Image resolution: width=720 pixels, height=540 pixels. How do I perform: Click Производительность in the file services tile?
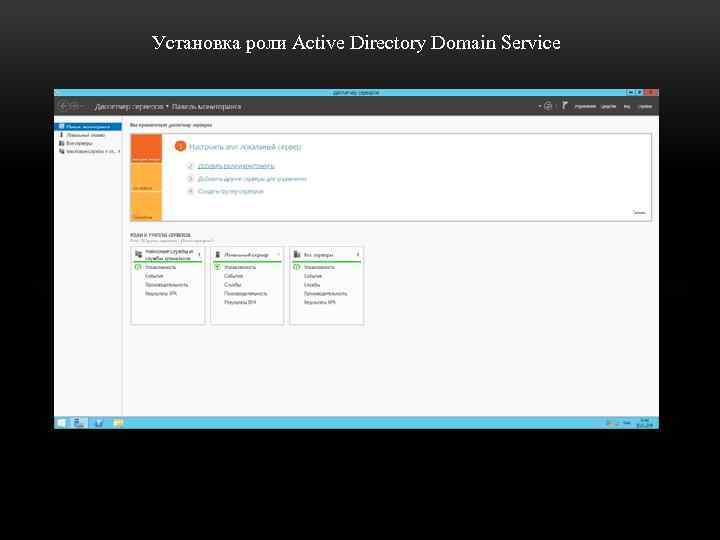(167, 285)
